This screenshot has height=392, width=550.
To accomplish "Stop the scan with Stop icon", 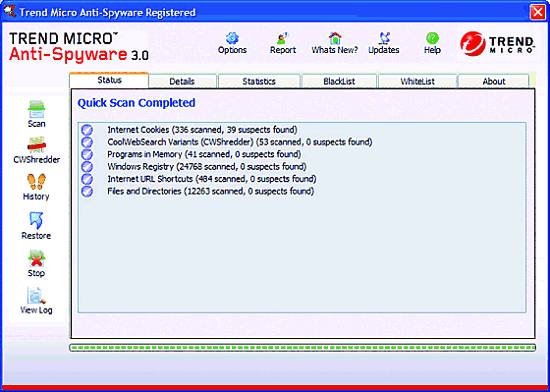I will point(36,258).
